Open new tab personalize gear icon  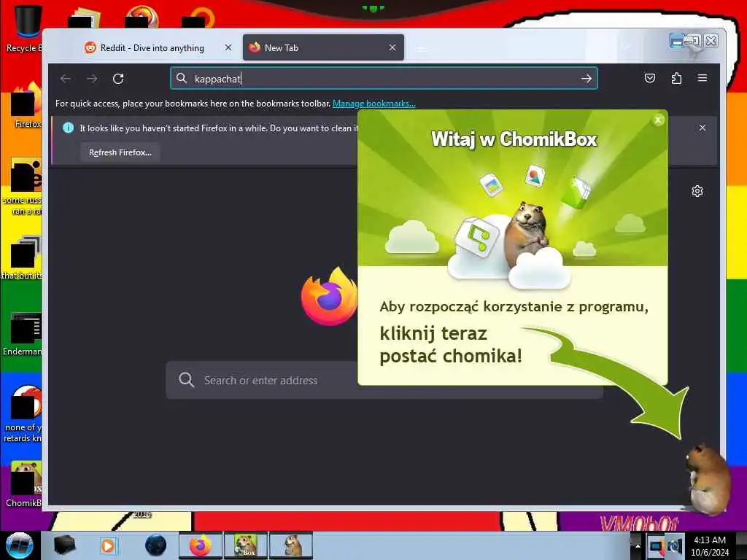click(x=697, y=191)
